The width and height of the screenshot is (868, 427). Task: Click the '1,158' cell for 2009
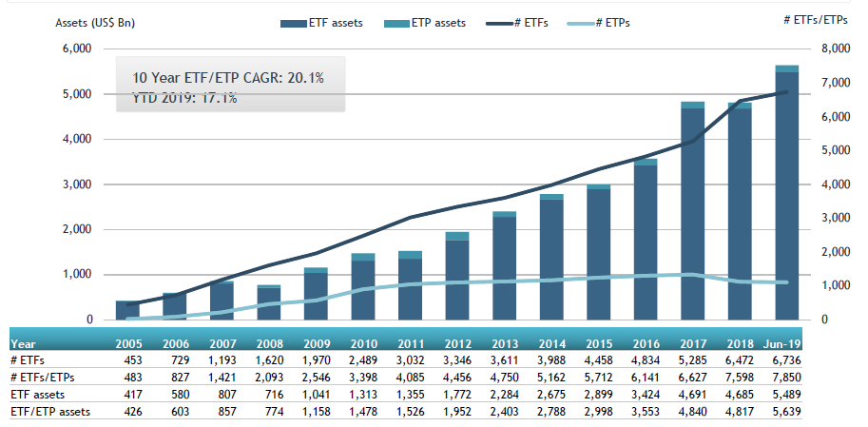pos(317,412)
